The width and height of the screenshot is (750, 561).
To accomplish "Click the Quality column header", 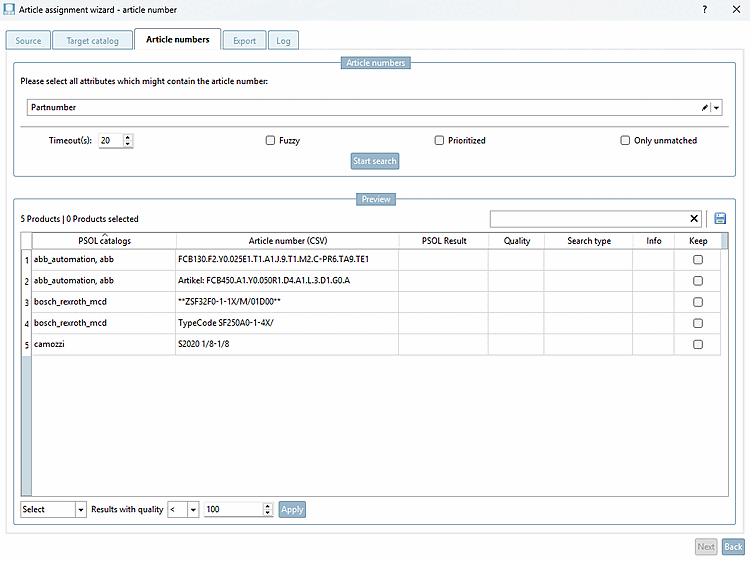I will 517,241.
